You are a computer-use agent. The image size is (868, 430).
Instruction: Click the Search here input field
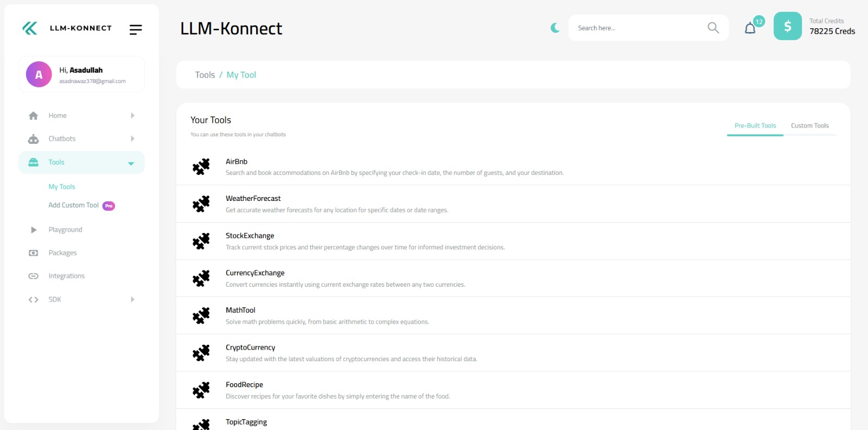point(637,28)
